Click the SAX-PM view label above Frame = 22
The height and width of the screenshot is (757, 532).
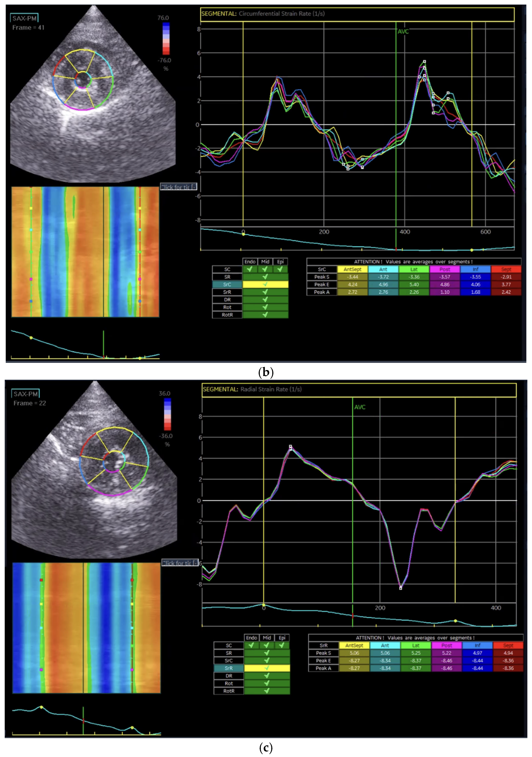(25, 394)
